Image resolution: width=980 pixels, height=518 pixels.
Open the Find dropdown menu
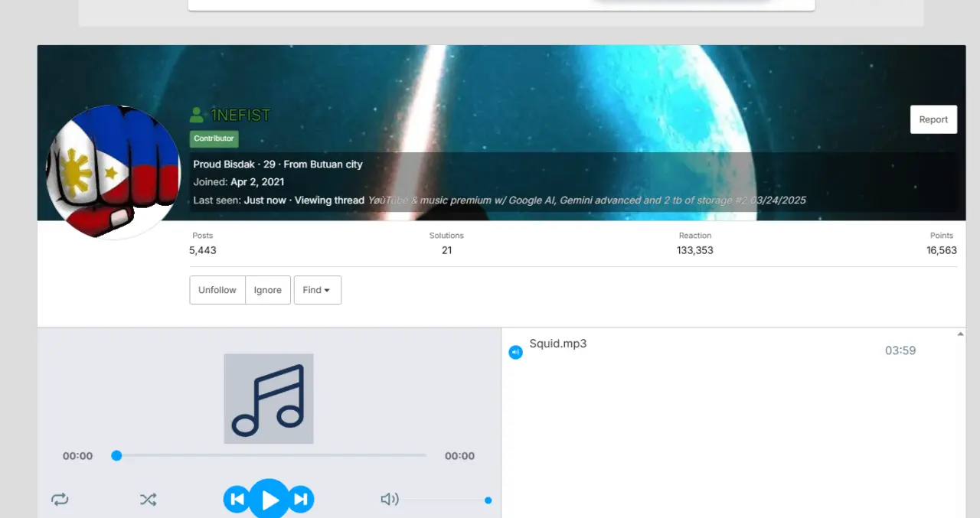(x=317, y=290)
